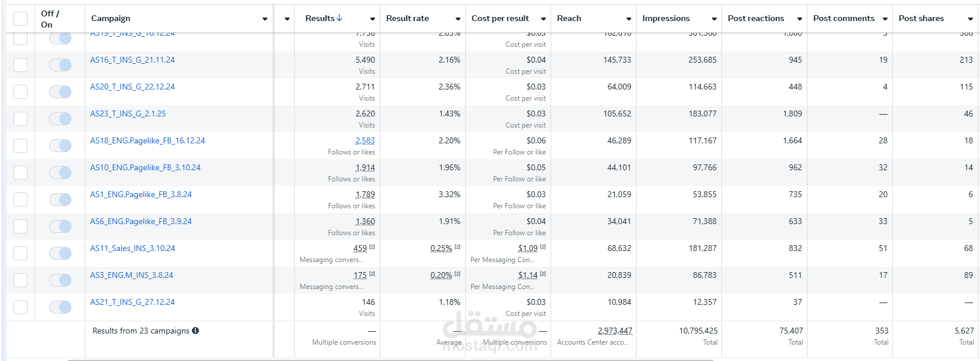The width and height of the screenshot is (980, 361).
Task: Click the footnote marker beside $1.09 cost
Action: (x=543, y=247)
